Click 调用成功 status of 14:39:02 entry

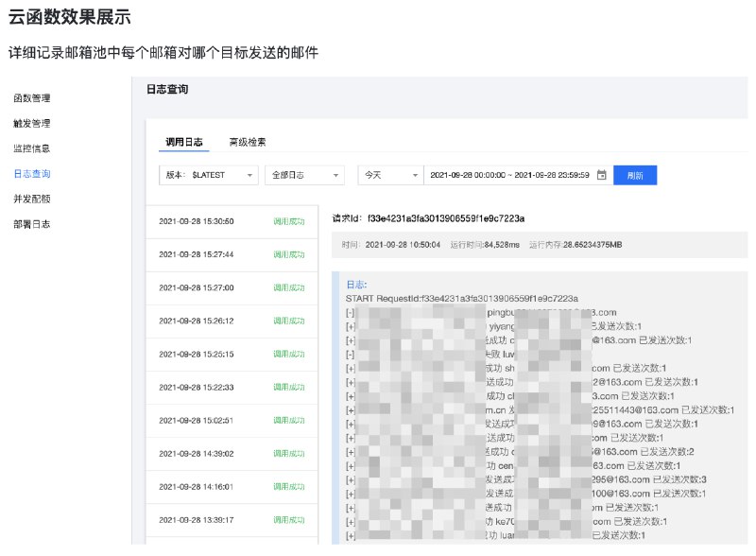click(x=289, y=454)
